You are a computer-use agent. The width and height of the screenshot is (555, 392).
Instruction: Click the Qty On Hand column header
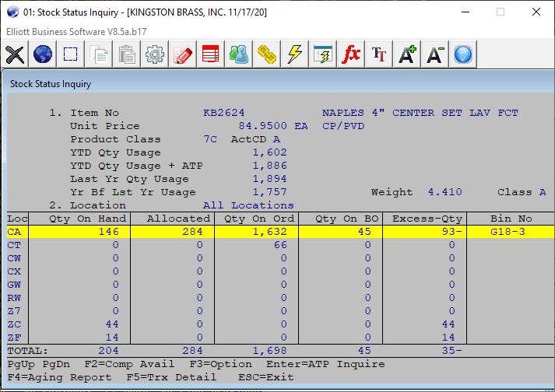pos(87,219)
